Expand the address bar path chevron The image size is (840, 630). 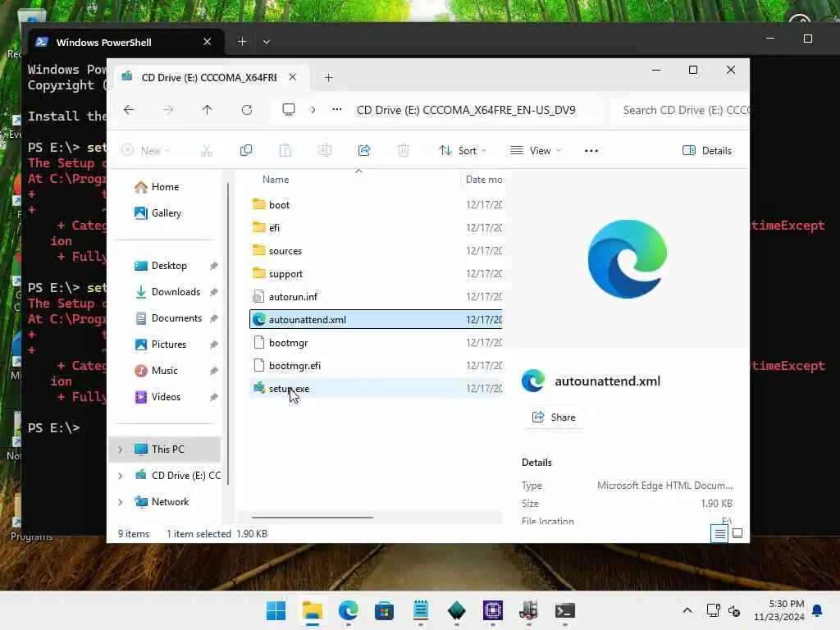click(313, 110)
